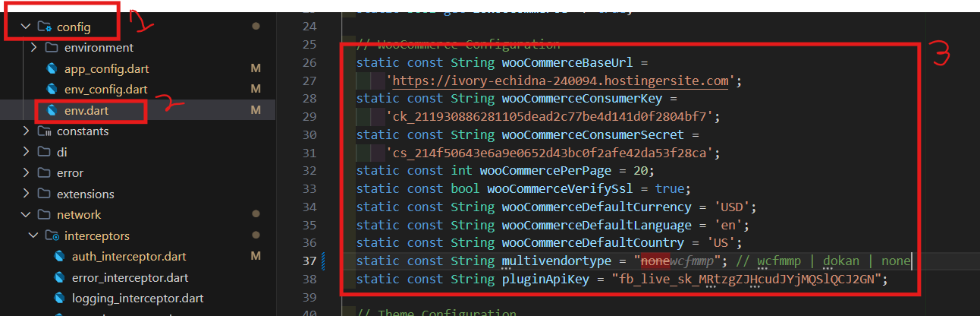Screen dimensions: 980x316
Task: Click the Theme Configuration comment line
Action: tap(436, 312)
